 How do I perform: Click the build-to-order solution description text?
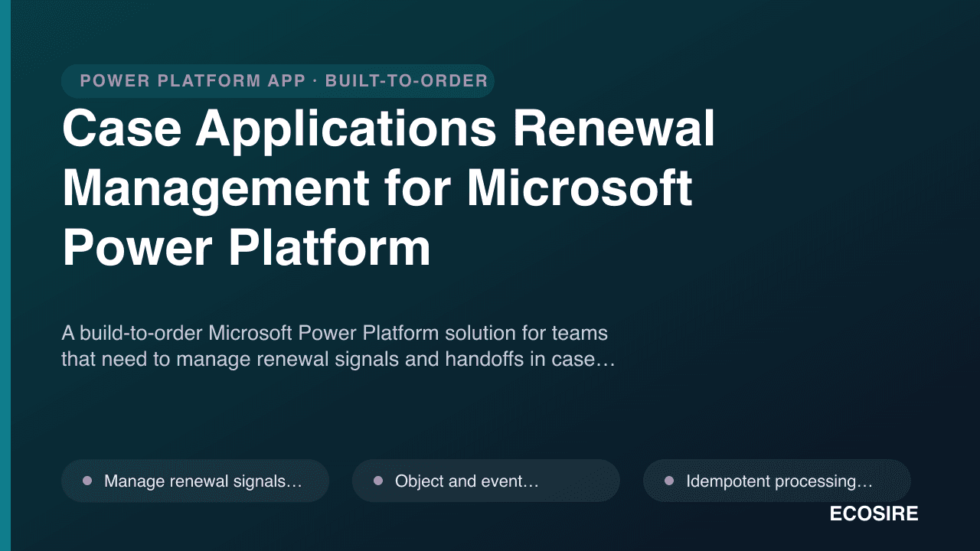338,346
